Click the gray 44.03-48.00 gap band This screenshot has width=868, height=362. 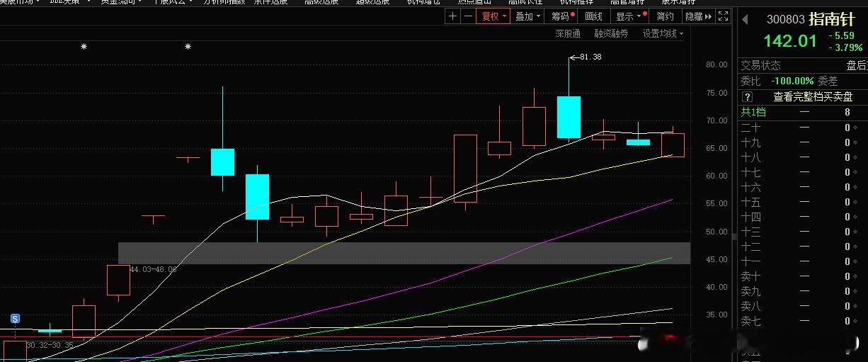tap(404, 253)
